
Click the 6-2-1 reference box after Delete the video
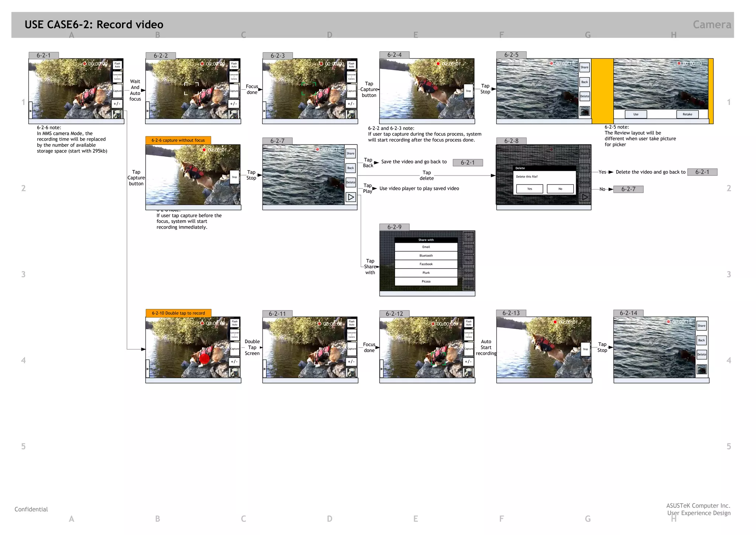click(702, 172)
